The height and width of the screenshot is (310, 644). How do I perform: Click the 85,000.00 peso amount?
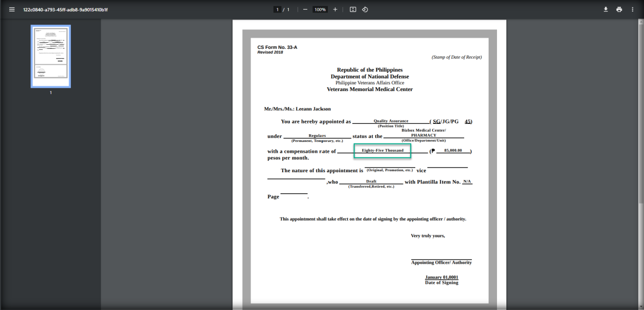tap(453, 151)
